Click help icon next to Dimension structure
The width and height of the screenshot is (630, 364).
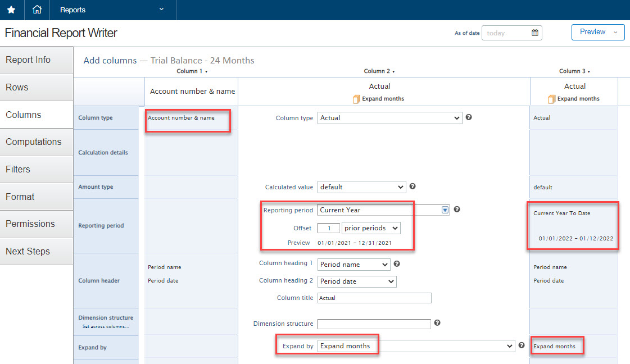(437, 323)
